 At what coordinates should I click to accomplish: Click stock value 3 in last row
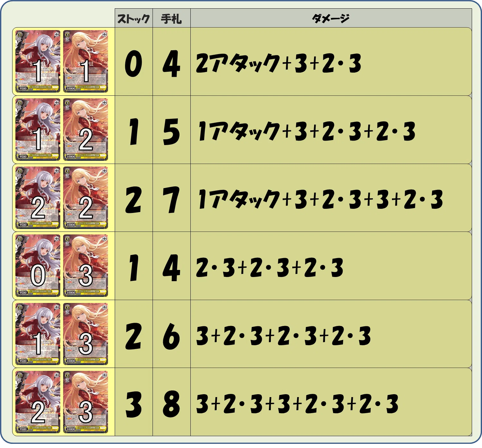coord(134,405)
